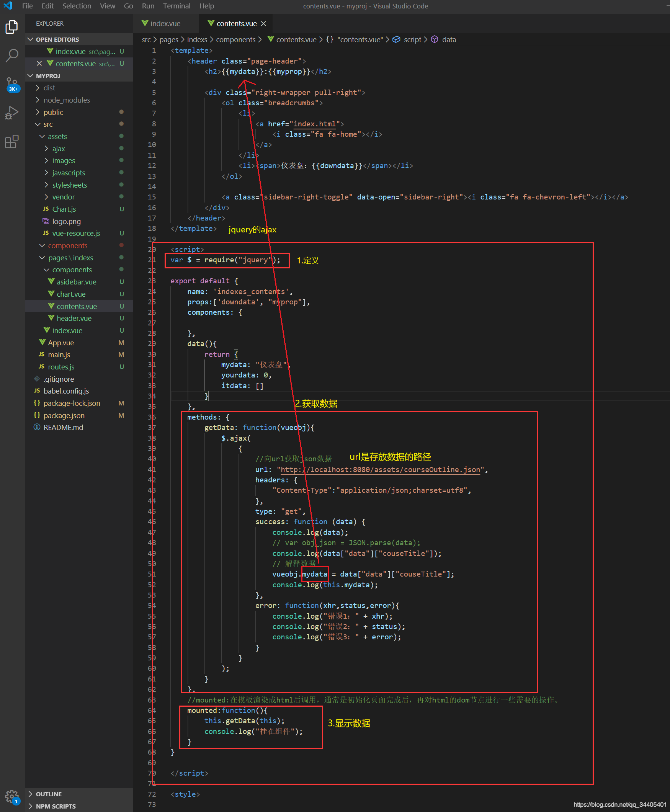670x812 pixels.
Task: Click image icon of logo.png
Action: pyautogui.click(x=46, y=221)
